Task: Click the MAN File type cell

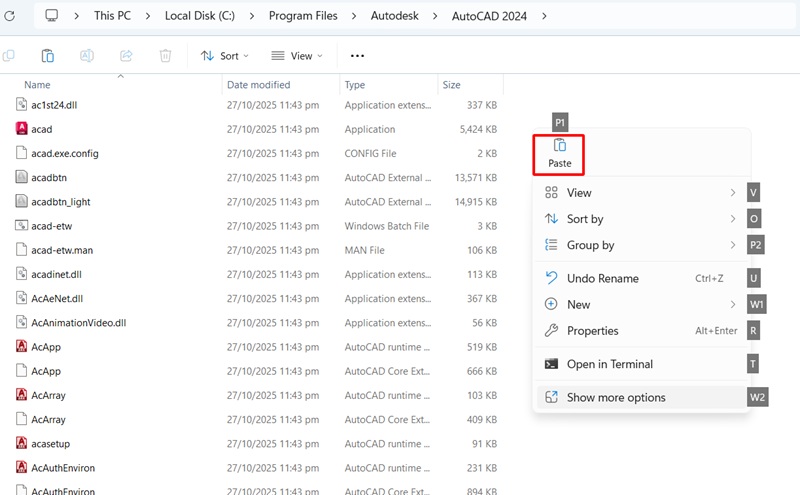Action: [x=364, y=250]
